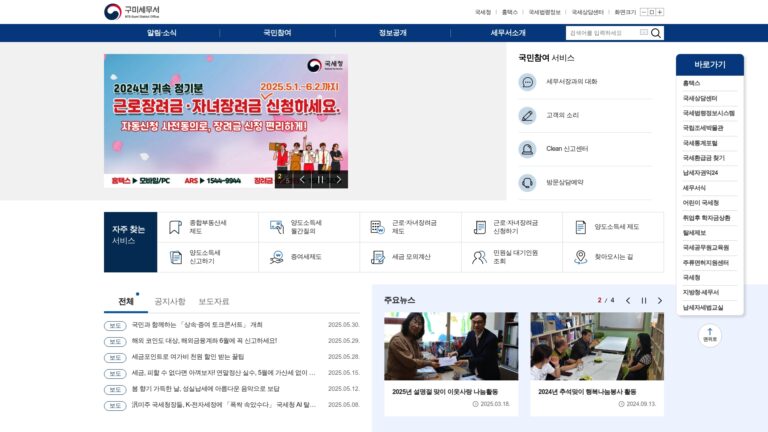Open 민원실 대기인원 조회 people icon

coord(479,257)
